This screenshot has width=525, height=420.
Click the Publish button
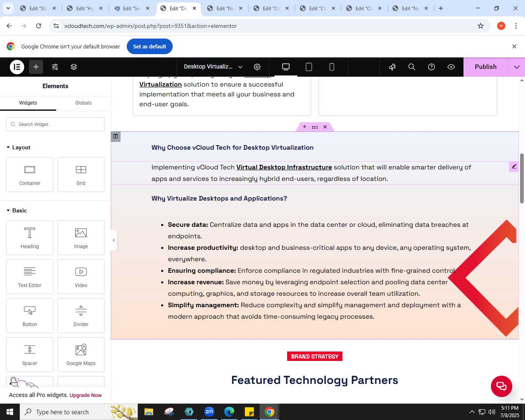coord(486,67)
